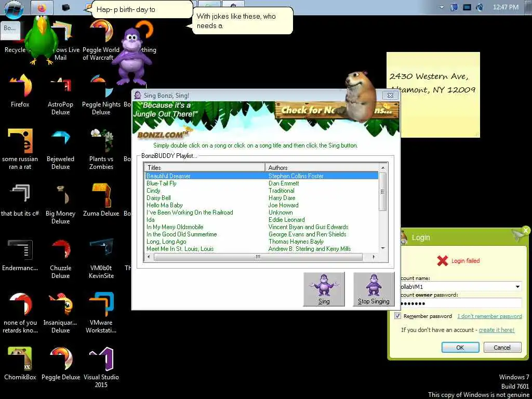Open the AstroPop Deluxe desktop icon

[60, 94]
